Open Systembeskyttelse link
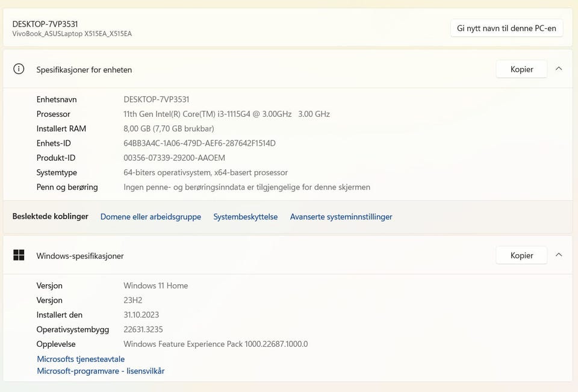Screen dimensions: 578x392 pos(246,217)
